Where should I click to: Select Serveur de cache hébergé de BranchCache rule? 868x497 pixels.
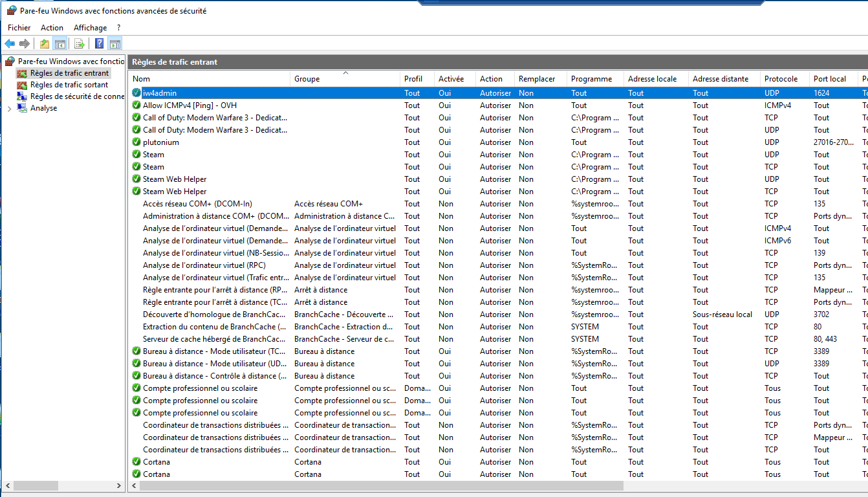pyautogui.click(x=214, y=339)
